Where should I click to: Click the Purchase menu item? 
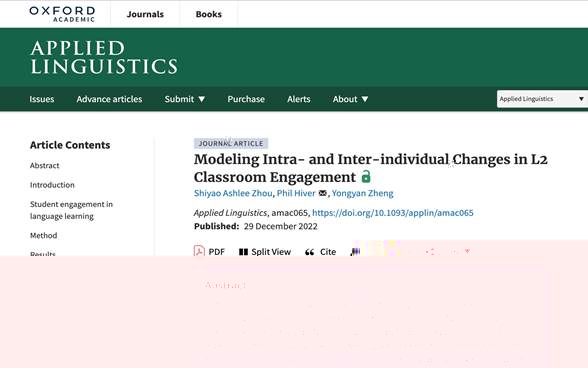(246, 99)
